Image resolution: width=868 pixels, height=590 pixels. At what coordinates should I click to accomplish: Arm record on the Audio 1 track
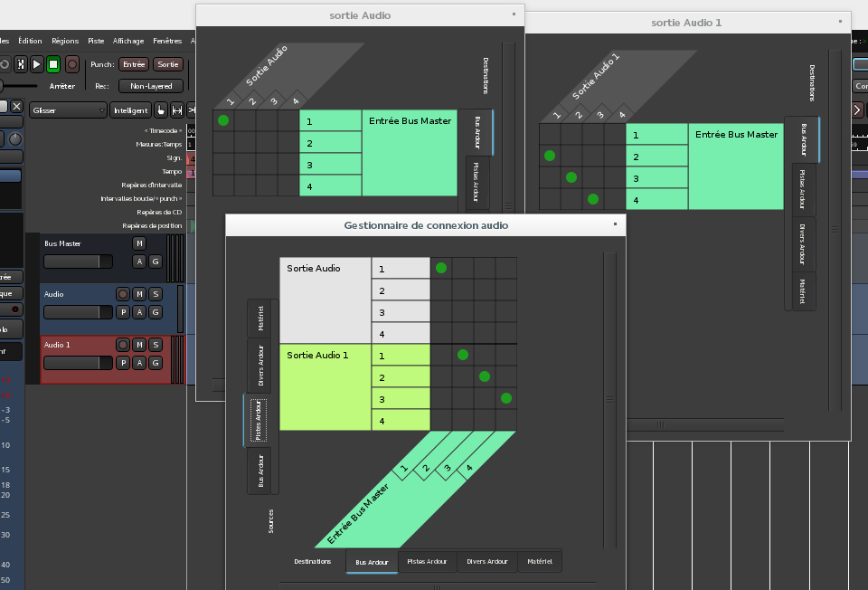click(123, 345)
